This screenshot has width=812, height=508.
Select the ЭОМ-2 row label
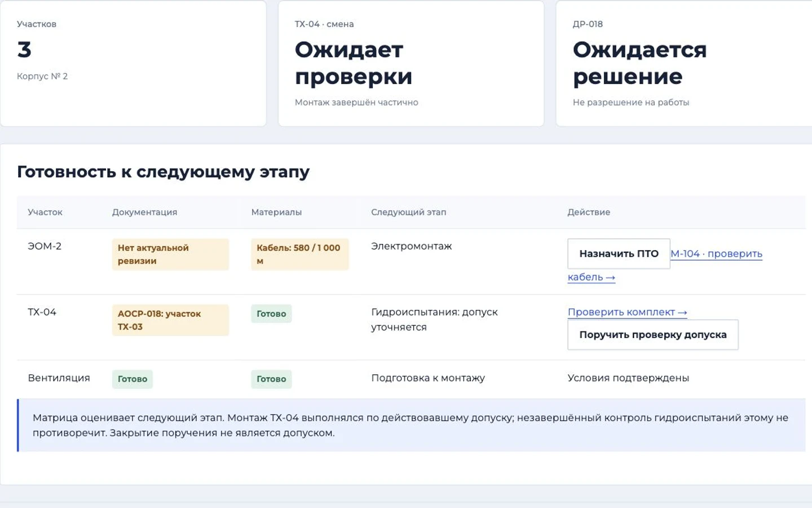(45, 246)
